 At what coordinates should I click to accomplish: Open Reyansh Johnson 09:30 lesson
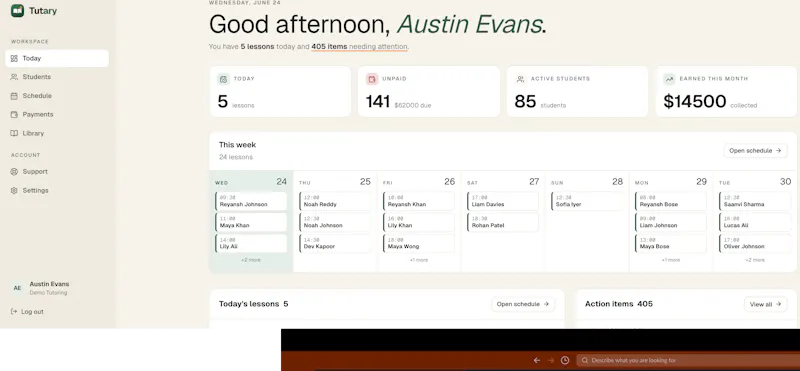[x=251, y=201]
